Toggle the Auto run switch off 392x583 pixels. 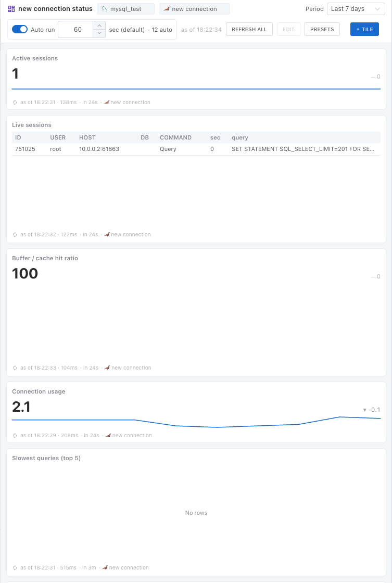coord(20,29)
